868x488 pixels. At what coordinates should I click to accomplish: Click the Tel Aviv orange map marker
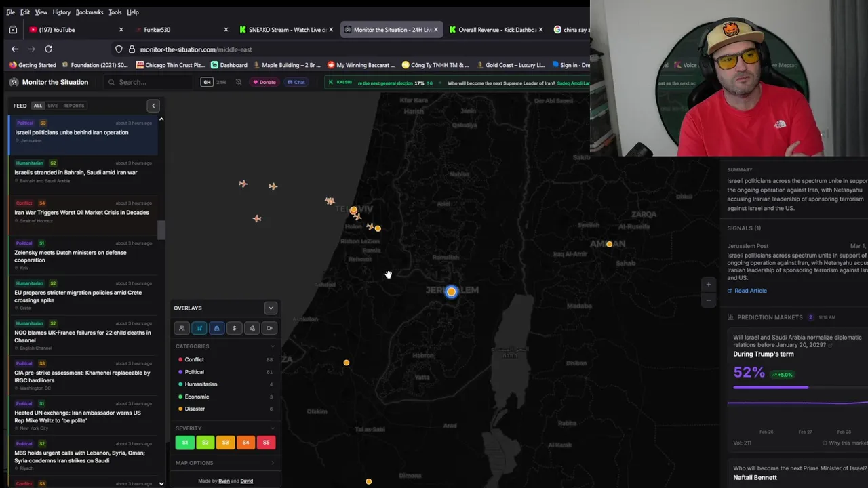point(353,210)
